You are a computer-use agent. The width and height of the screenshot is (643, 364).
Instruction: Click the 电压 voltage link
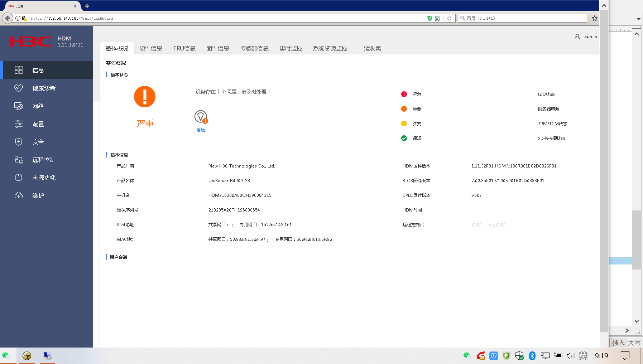201,130
